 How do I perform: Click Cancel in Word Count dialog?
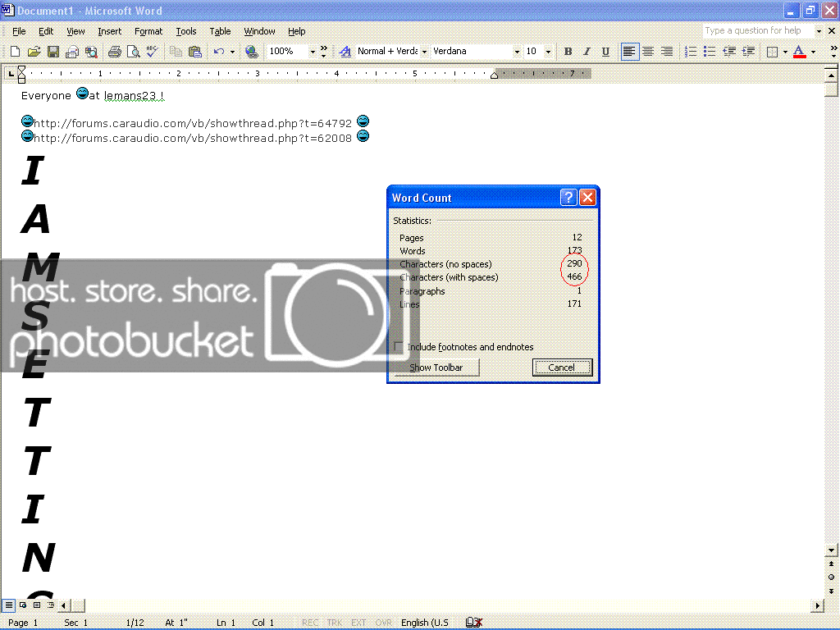562,367
